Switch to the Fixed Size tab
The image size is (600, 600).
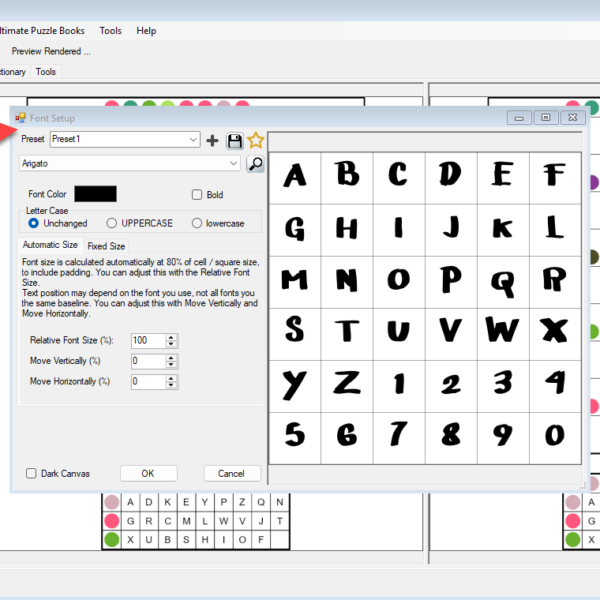pyautogui.click(x=106, y=246)
